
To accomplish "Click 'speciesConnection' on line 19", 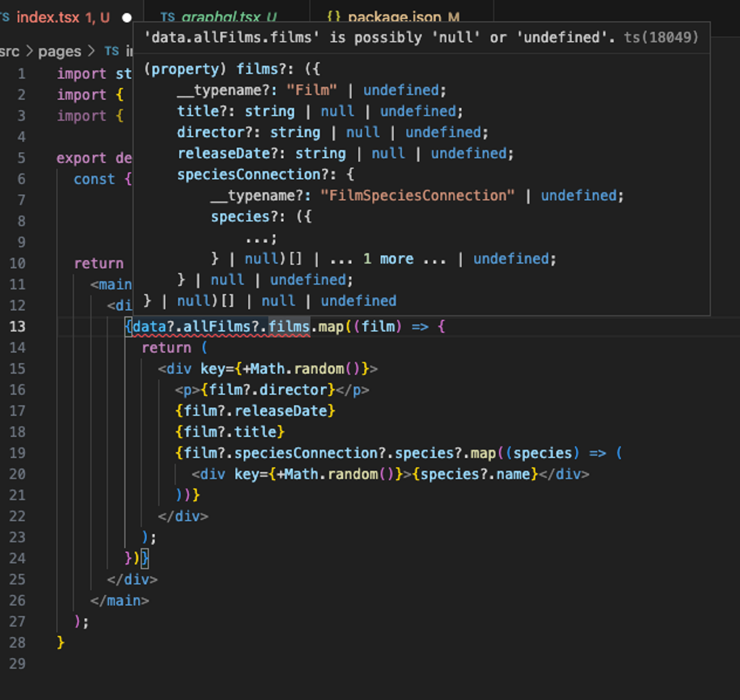I will click(x=306, y=453).
